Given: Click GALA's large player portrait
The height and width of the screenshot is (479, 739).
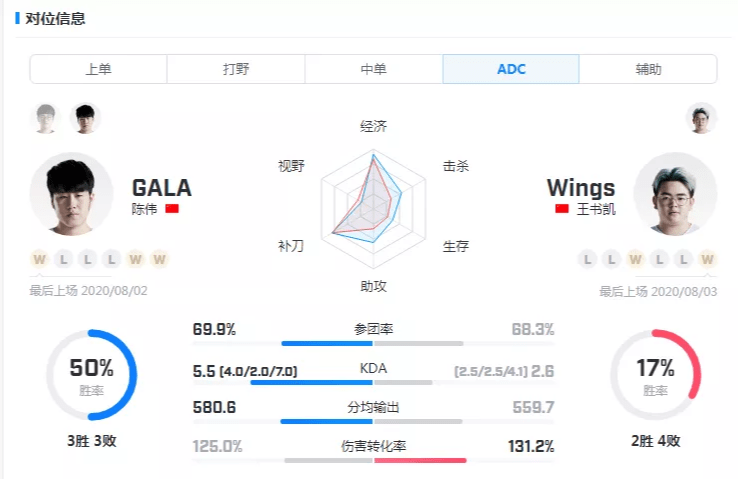Looking at the screenshot, I should (71, 194).
